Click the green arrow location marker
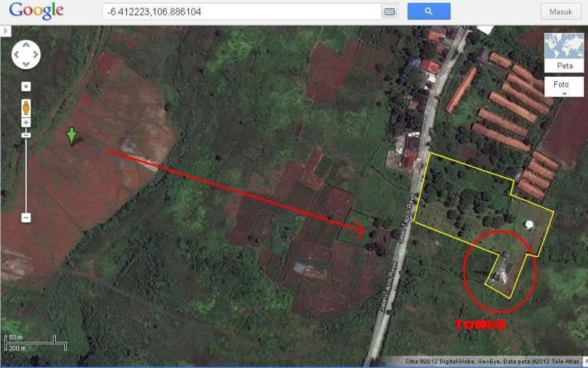This screenshot has width=588, height=368. (x=71, y=136)
